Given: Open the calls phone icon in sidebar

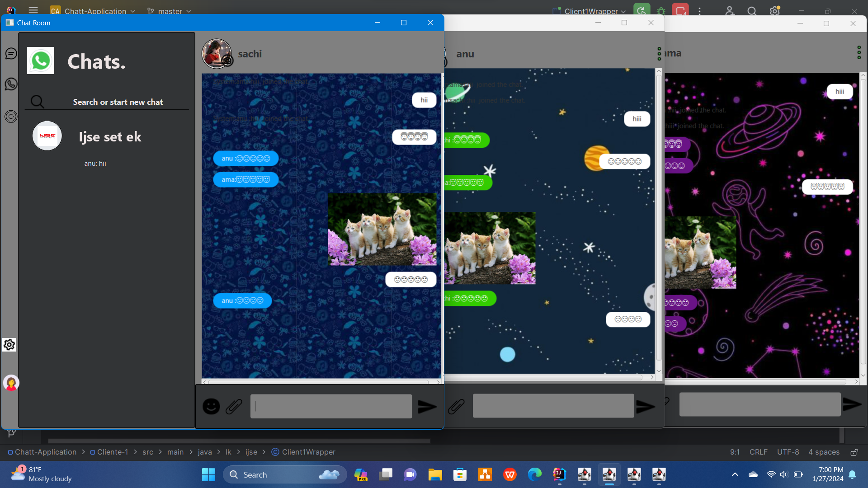Looking at the screenshot, I should coord(11,84).
